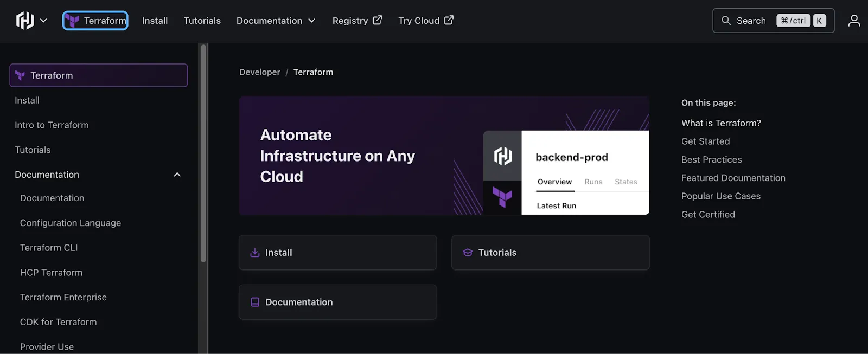Open Documentation sub-item in the sidebar

pos(52,198)
